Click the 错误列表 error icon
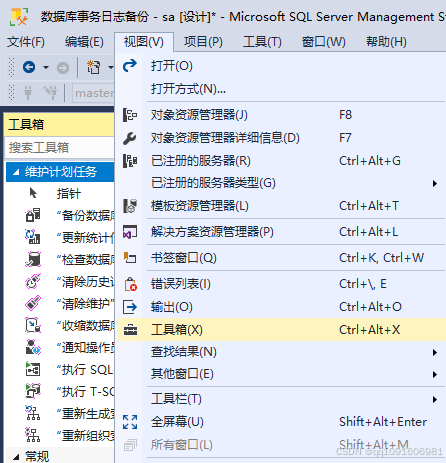The height and width of the screenshot is (463, 446). [x=130, y=284]
